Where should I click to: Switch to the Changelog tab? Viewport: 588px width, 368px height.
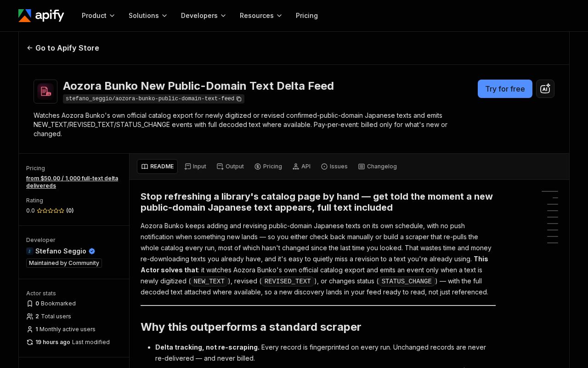pos(377,167)
